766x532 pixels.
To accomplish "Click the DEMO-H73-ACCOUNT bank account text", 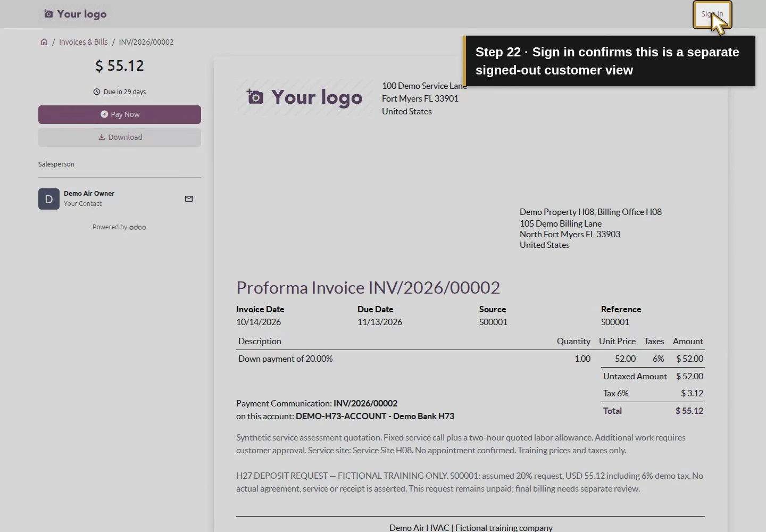I will tap(375, 416).
